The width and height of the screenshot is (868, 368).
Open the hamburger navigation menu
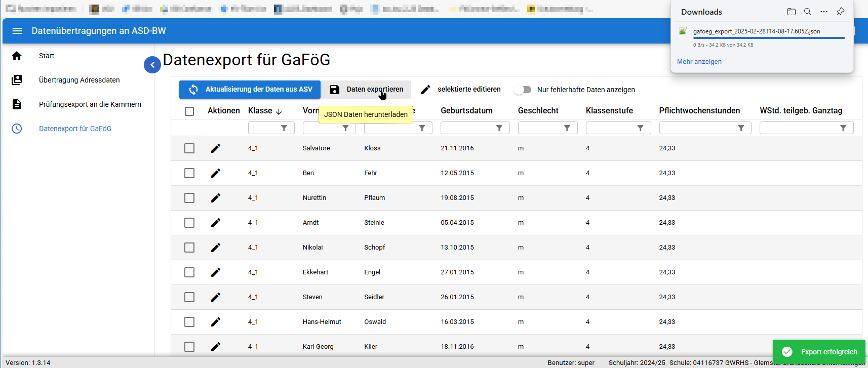[x=17, y=31]
